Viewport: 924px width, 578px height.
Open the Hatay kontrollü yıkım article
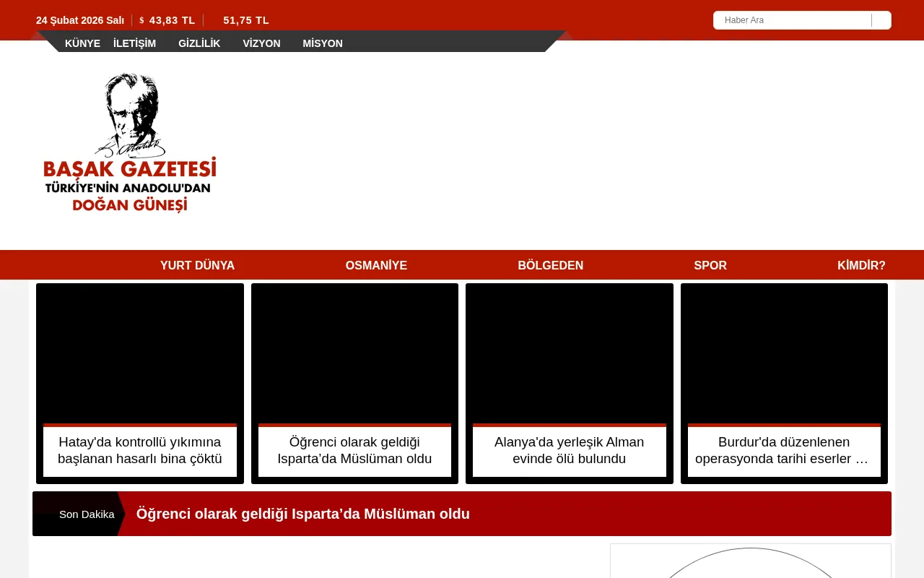tap(139, 450)
